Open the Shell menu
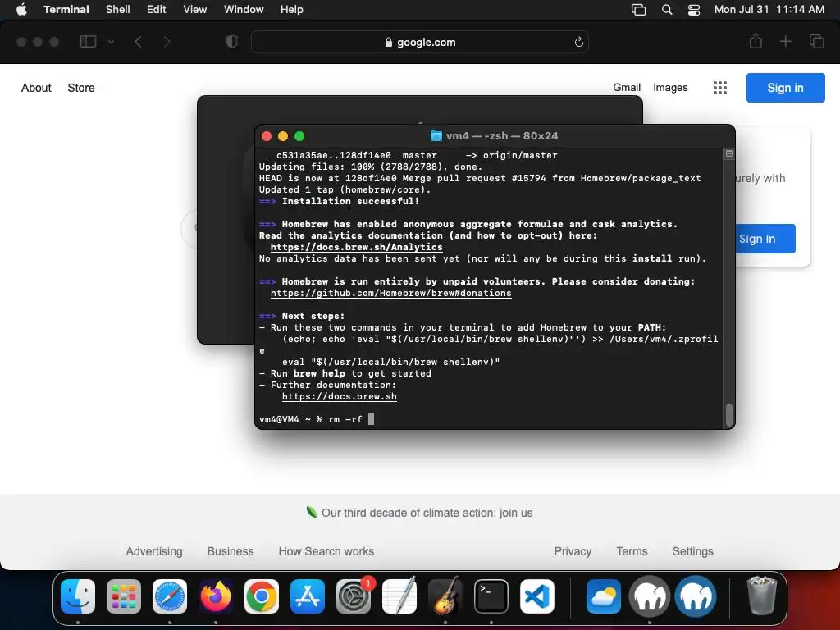The image size is (840, 630). pyautogui.click(x=118, y=9)
